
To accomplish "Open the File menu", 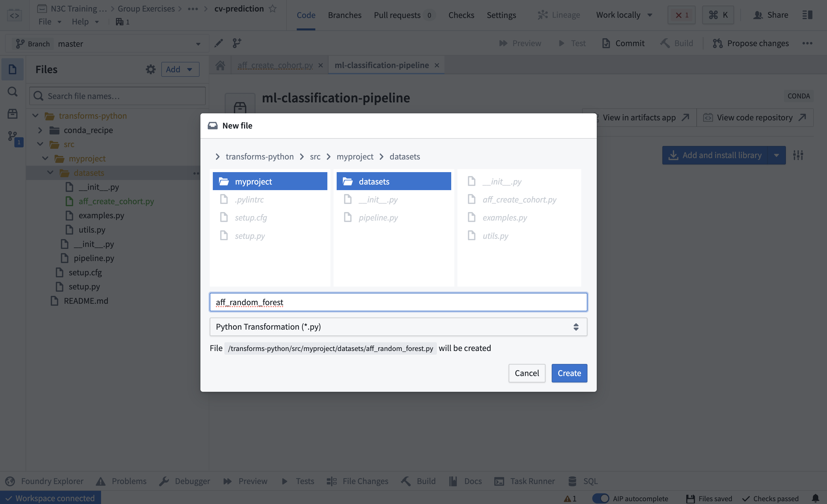I will [49, 22].
